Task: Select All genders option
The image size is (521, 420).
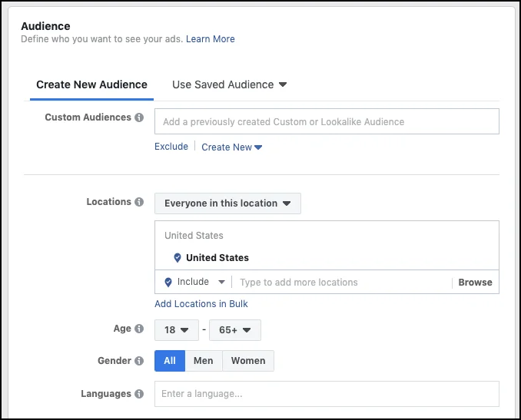Action: pos(170,361)
